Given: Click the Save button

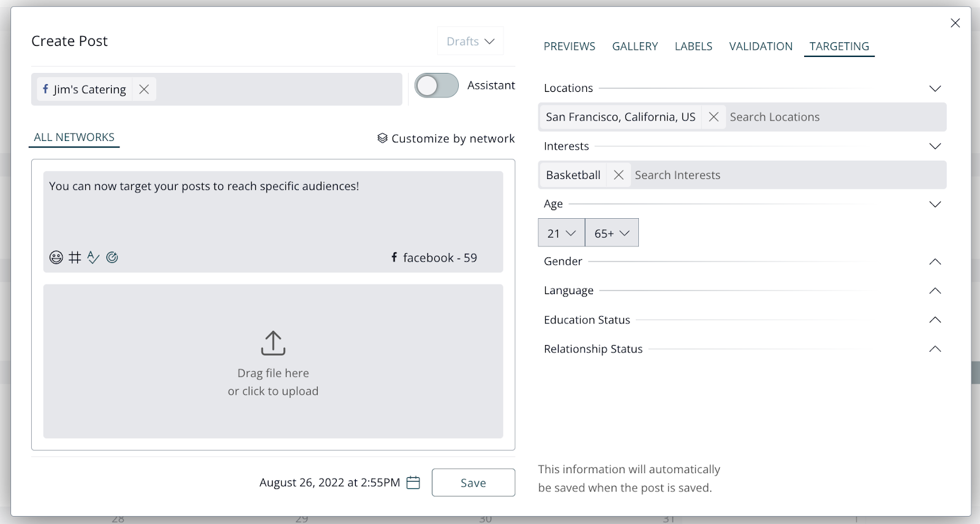Looking at the screenshot, I should [x=473, y=483].
